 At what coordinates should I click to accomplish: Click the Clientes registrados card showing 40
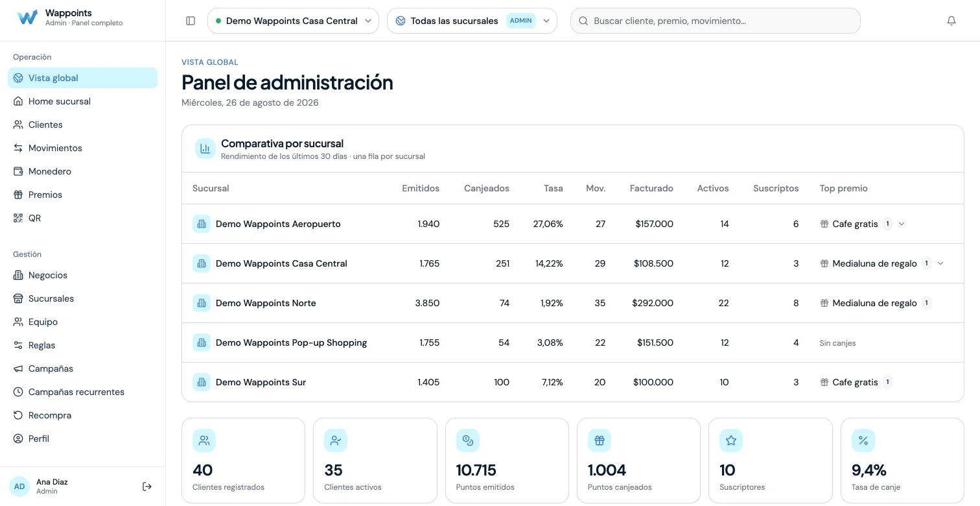click(x=243, y=460)
